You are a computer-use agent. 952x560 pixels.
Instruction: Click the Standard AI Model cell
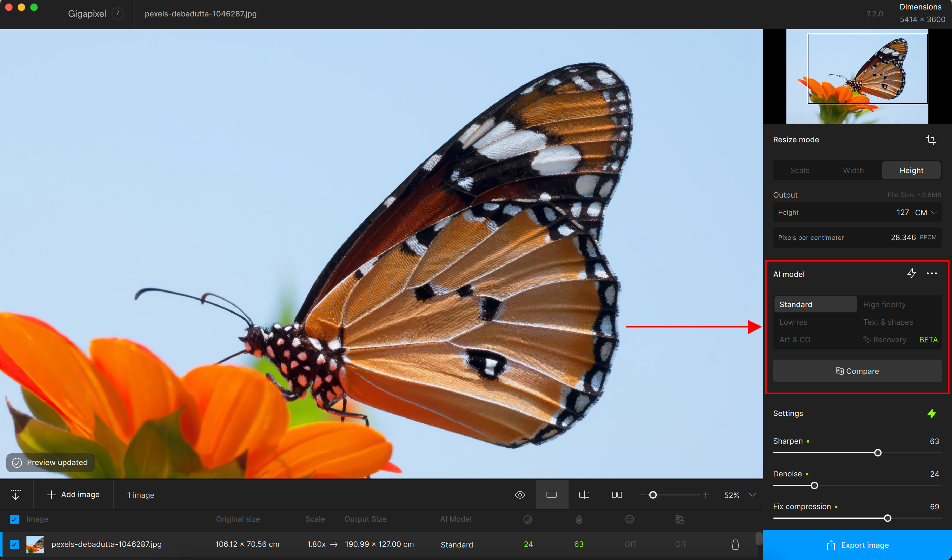click(x=457, y=545)
